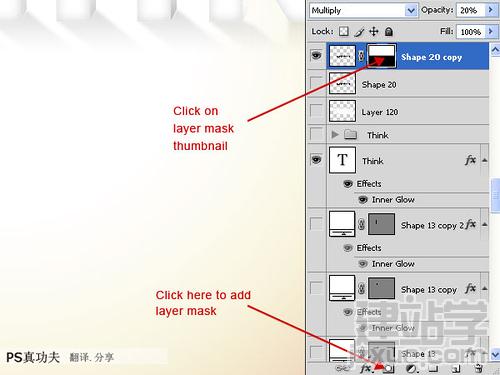The width and height of the screenshot is (500, 375).
Task: Open the Opacity slider arrow
Action: point(490,10)
